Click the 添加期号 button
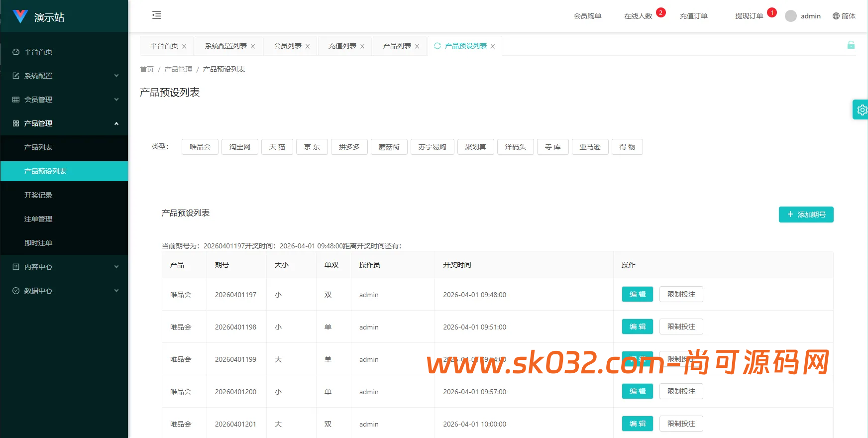This screenshot has width=868, height=438. pos(806,215)
